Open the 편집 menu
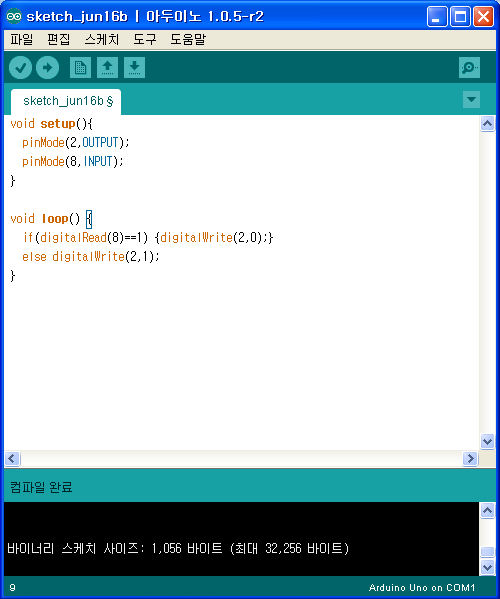This screenshot has width=500, height=599. [x=58, y=39]
